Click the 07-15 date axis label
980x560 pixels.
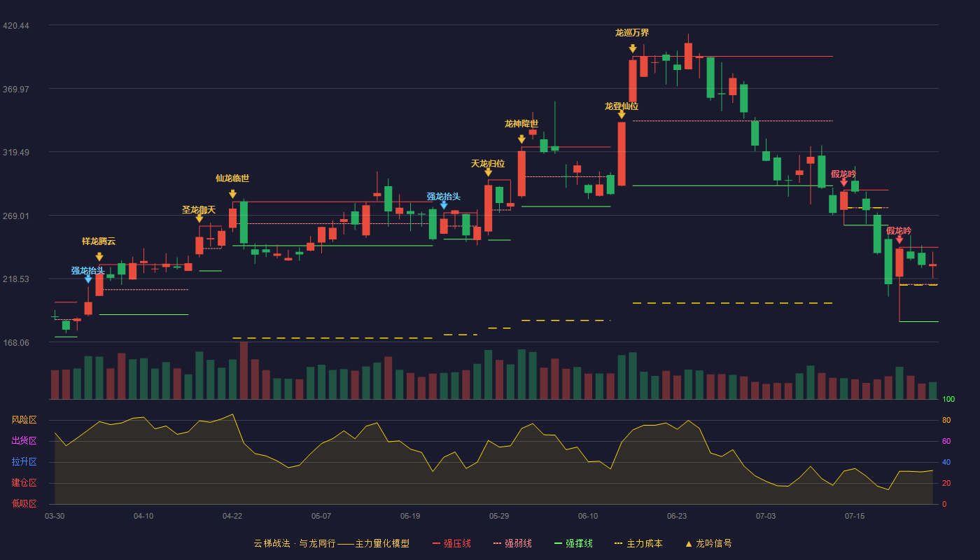(x=855, y=516)
